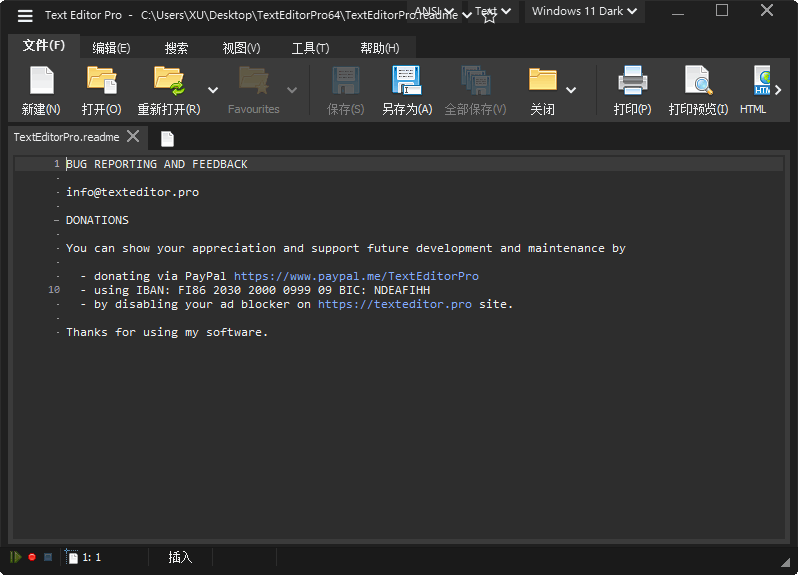Open the Favourites folder button
This screenshot has height=575, width=798.
pyautogui.click(x=253, y=91)
